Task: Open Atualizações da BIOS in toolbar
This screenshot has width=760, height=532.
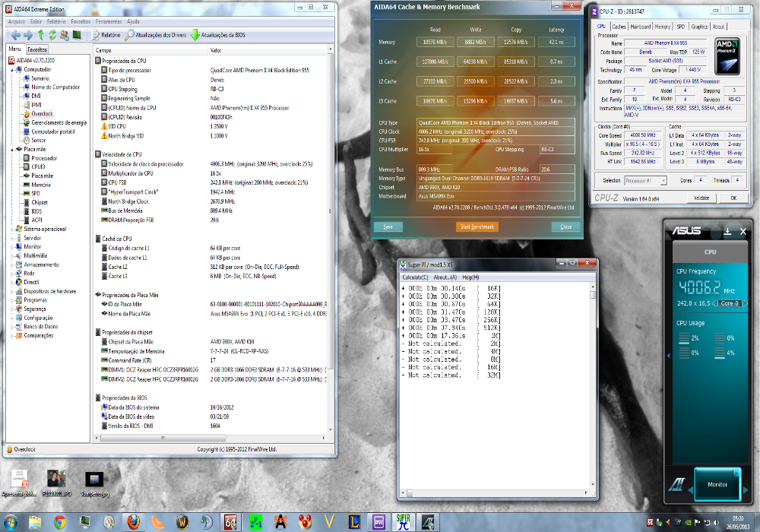Action: 218,35
